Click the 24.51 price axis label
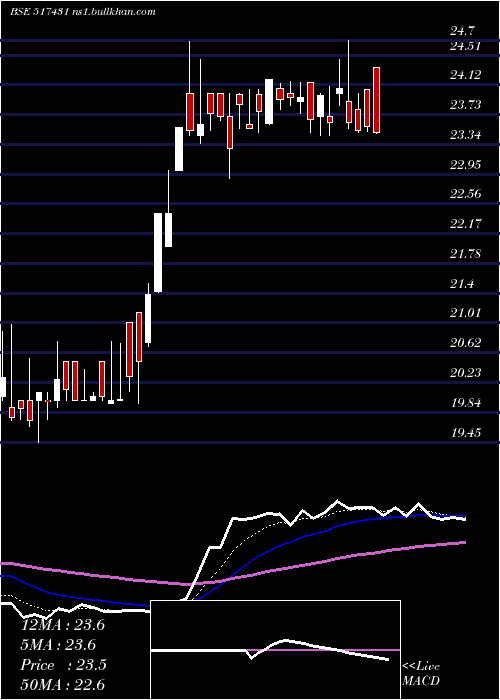The width and height of the screenshot is (500, 700). coord(466,46)
